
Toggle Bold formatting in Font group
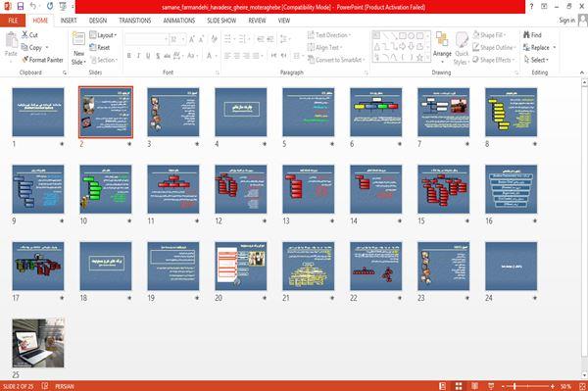click(129, 56)
